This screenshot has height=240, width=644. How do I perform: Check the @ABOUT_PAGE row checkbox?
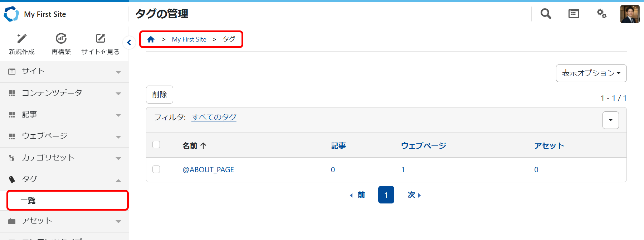pos(156,169)
